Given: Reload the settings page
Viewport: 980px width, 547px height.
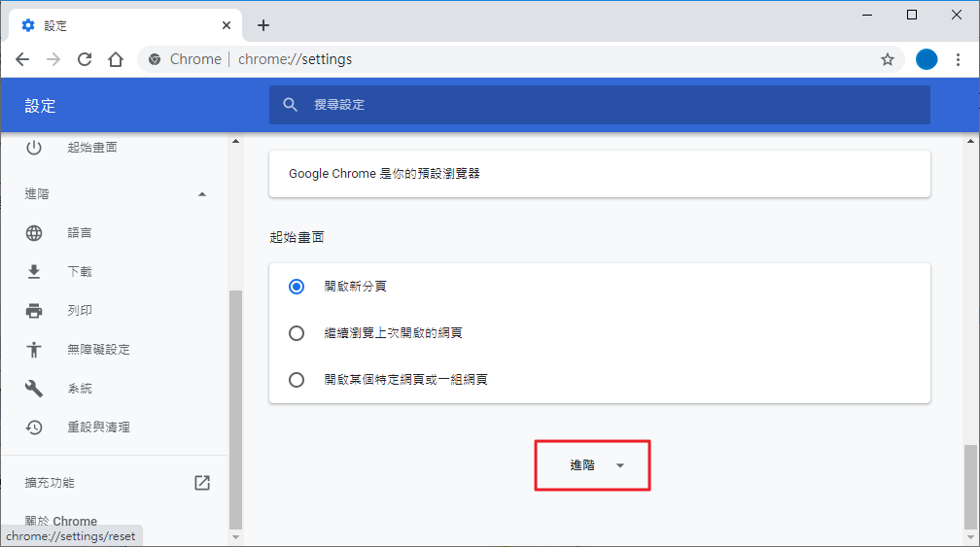Looking at the screenshot, I should (85, 59).
